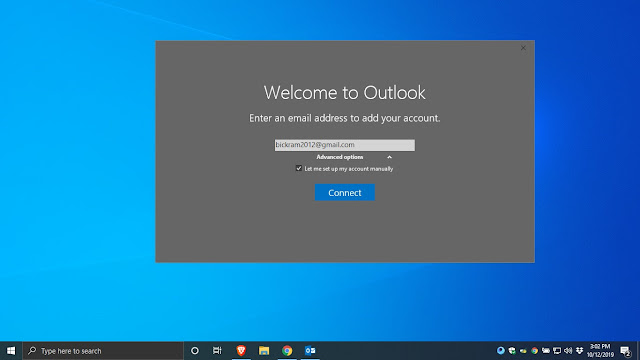Open the Windows Security tray icon

pyautogui.click(x=512, y=351)
